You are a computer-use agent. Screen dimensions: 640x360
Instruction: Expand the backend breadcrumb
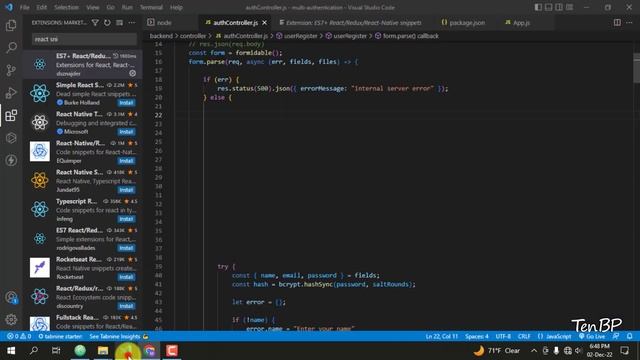coord(161,36)
